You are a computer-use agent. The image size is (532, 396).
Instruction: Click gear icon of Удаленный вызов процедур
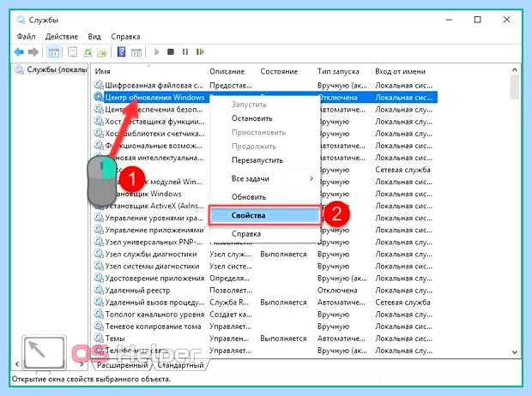pos(99,302)
